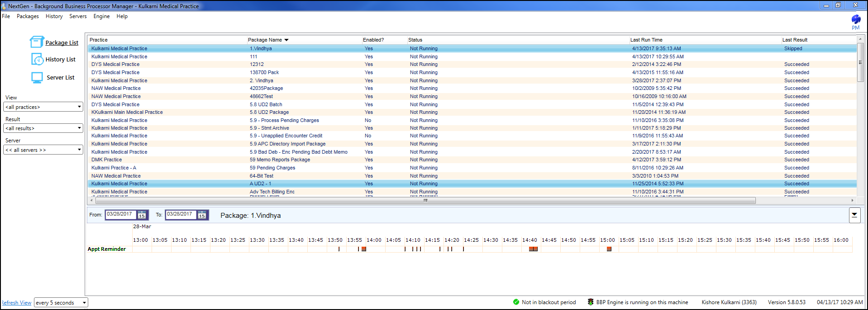Image resolution: width=868 pixels, height=310 pixels.
Task: Expand the View all practices dropdown
Action: click(x=43, y=107)
